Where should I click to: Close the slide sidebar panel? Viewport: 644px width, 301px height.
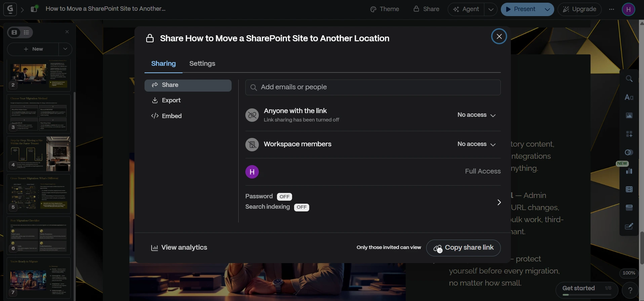pos(67,32)
